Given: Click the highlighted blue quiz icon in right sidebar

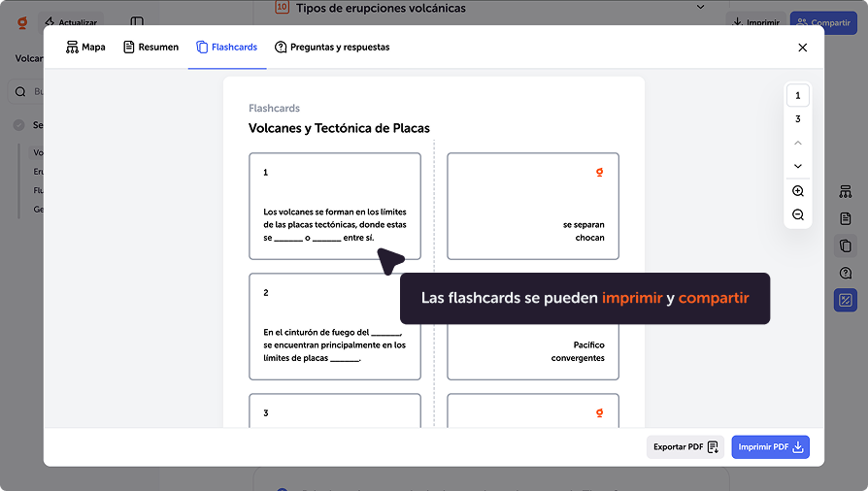Looking at the screenshot, I should (846, 300).
